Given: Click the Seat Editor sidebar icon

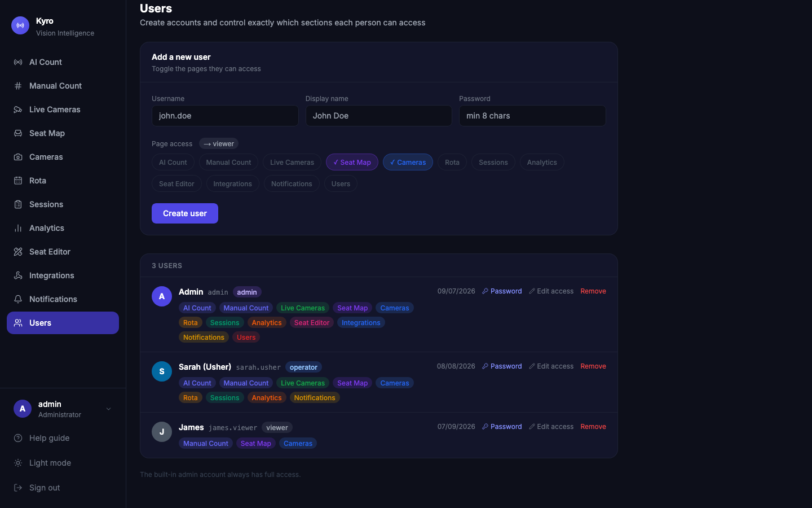Looking at the screenshot, I should (18, 252).
